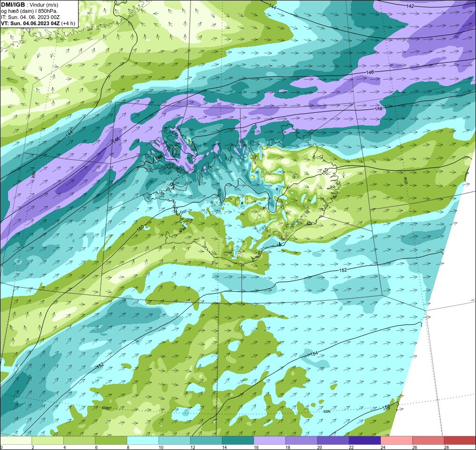Pick the 22–24 m/s dark indigo swatch

pyautogui.click(x=365, y=440)
